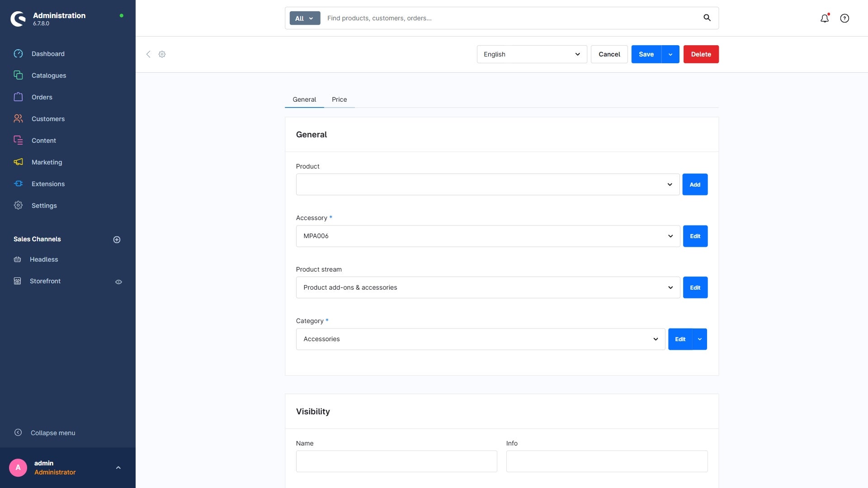Screen dimensions: 868x488
Task: Click the Shopware logo in sidebar
Action: click(18, 19)
